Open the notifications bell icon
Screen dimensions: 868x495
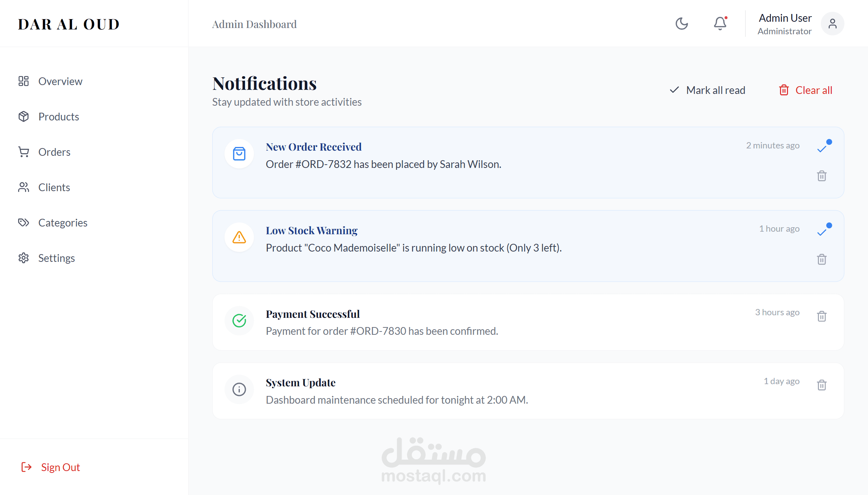coord(720,24)
